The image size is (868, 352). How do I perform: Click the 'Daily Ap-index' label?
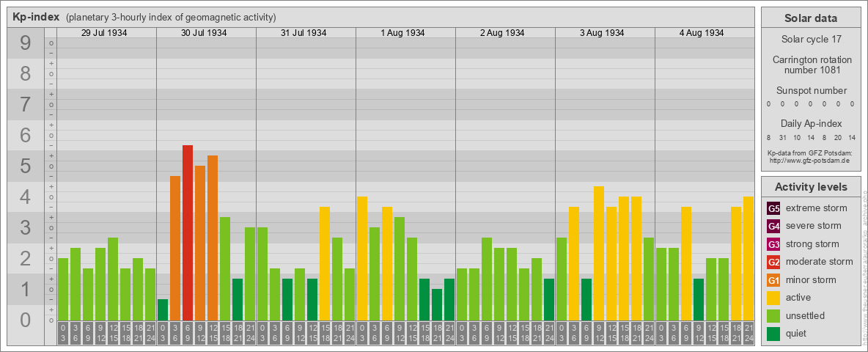pos(811,123)
